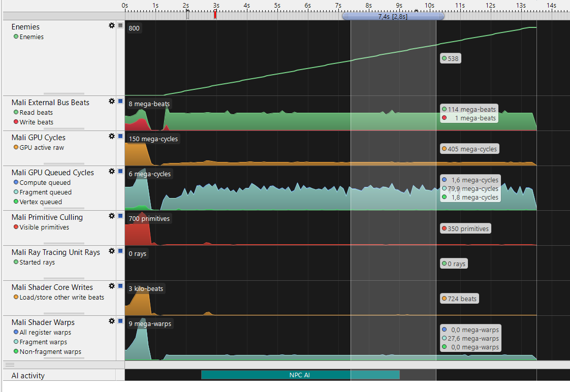This screenshot has height=392, width=570.
Task: Toggle the blue box on Mali GPU Cycles
Action: [120, 136]
